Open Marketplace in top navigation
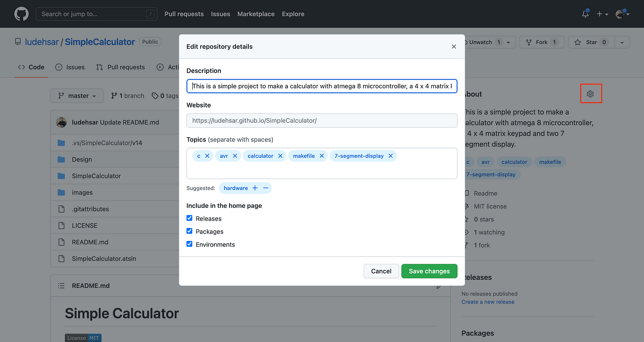This screenshot has height=342, width=644. click(x=256, y=14)
